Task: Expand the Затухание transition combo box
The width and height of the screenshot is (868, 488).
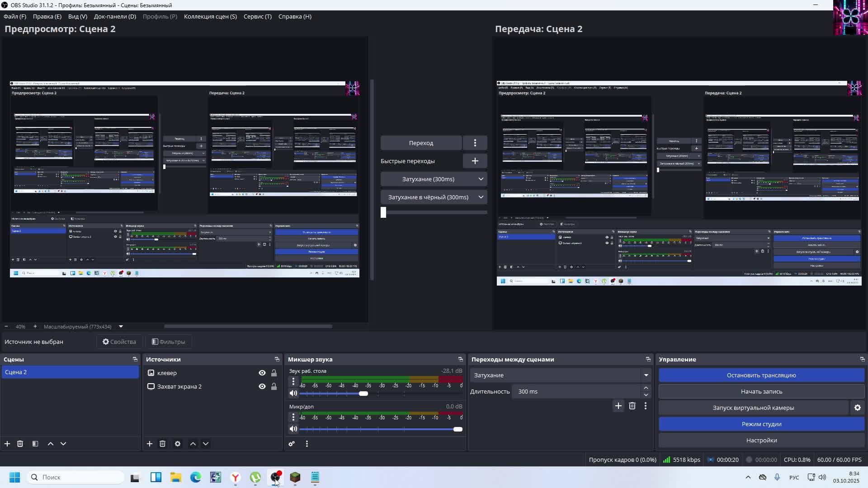Action: [646, 375]
